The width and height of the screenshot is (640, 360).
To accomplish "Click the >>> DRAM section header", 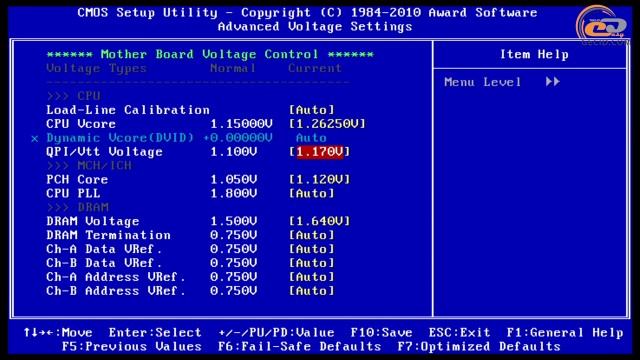I will coord(78,207).
